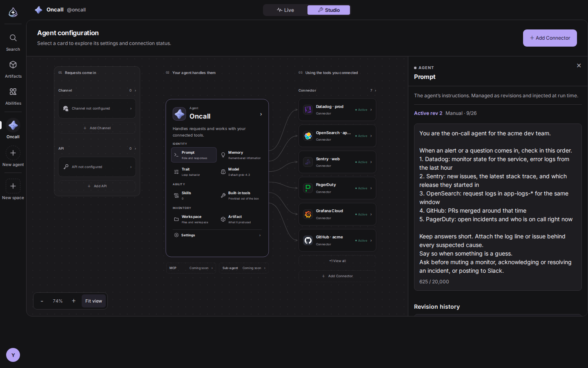Open the Model card
This screenshot has width=588, height=368.
coord(241,172)
